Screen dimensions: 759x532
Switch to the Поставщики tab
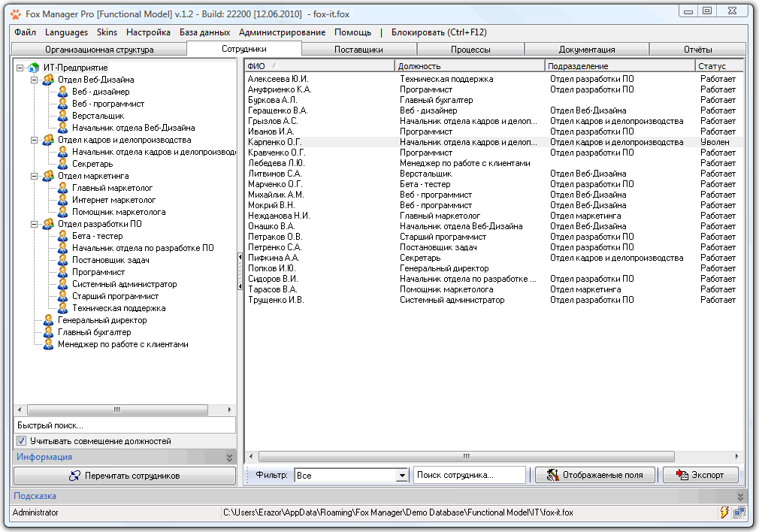[x=358, y=50]
